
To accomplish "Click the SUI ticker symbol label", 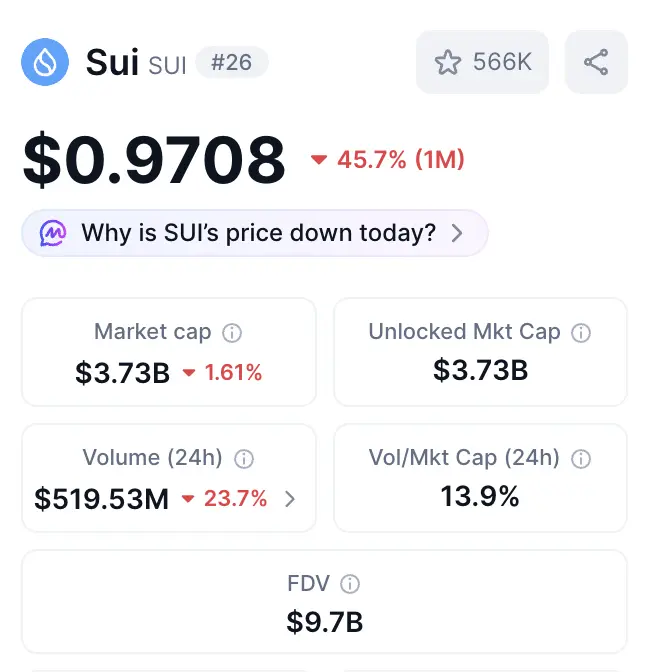I will tap(167, 65).
